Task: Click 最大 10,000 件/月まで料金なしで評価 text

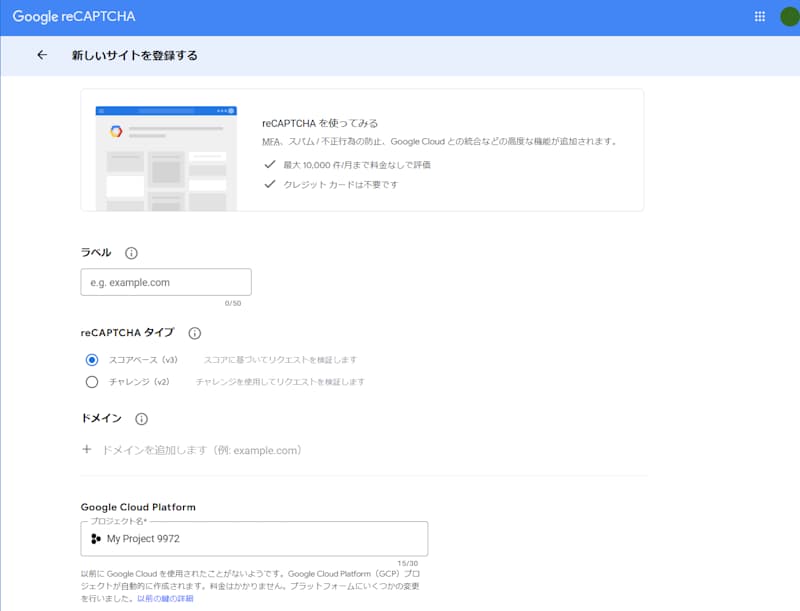Action: (x=357, y=165)
